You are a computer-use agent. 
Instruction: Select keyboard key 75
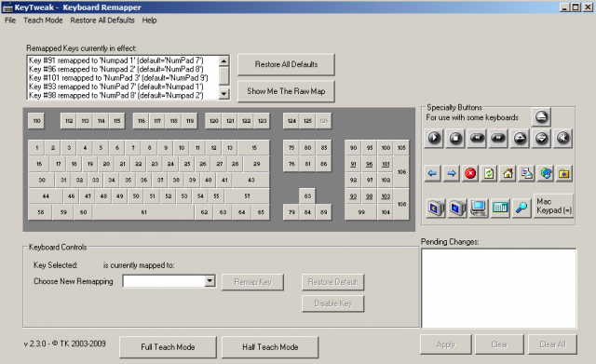coord(291,148)
